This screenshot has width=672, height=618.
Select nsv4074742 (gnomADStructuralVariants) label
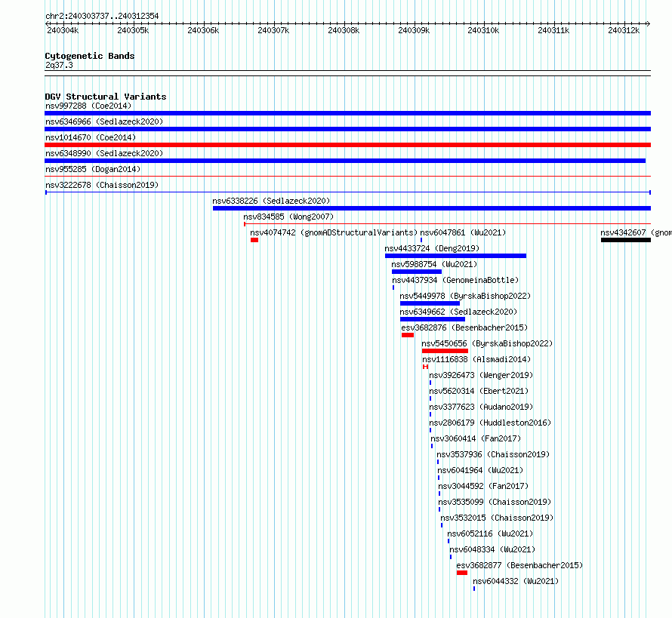click(x=334, y=232)
